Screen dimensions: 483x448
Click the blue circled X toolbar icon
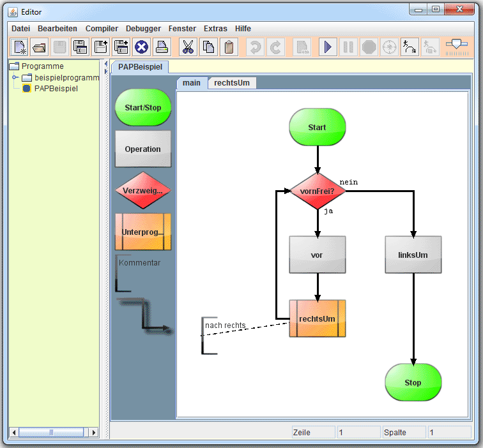tap(142, 47)
